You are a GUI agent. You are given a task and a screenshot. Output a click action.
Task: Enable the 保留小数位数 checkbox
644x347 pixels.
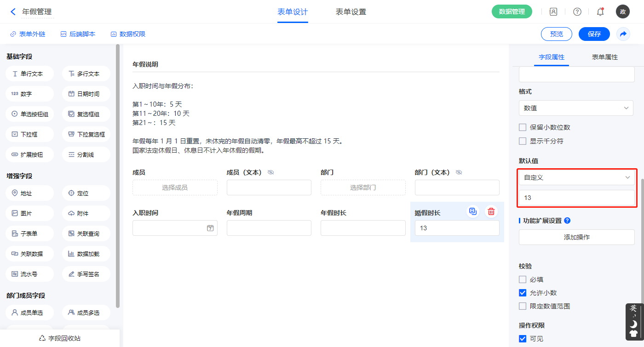click(523, 127)
